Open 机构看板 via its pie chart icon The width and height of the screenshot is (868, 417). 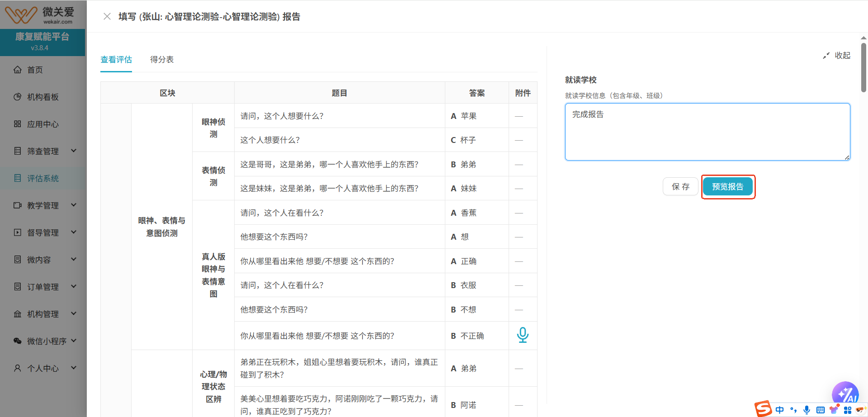point(17,97)
